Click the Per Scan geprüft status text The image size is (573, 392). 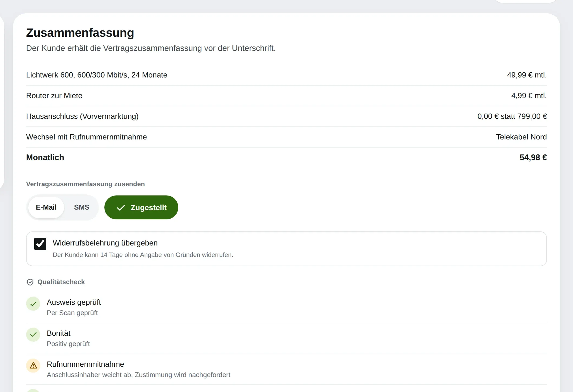[72, 313]
